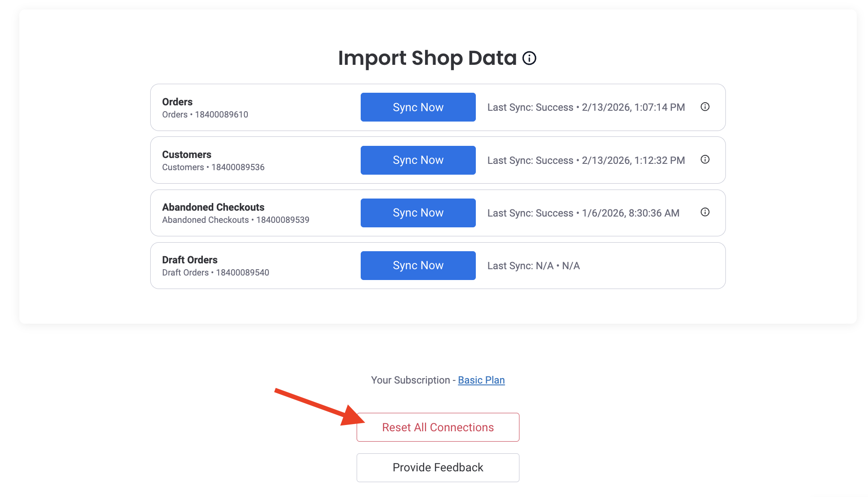Select the Orders row title
Viewport: 868px width, 497px height.
177,102
